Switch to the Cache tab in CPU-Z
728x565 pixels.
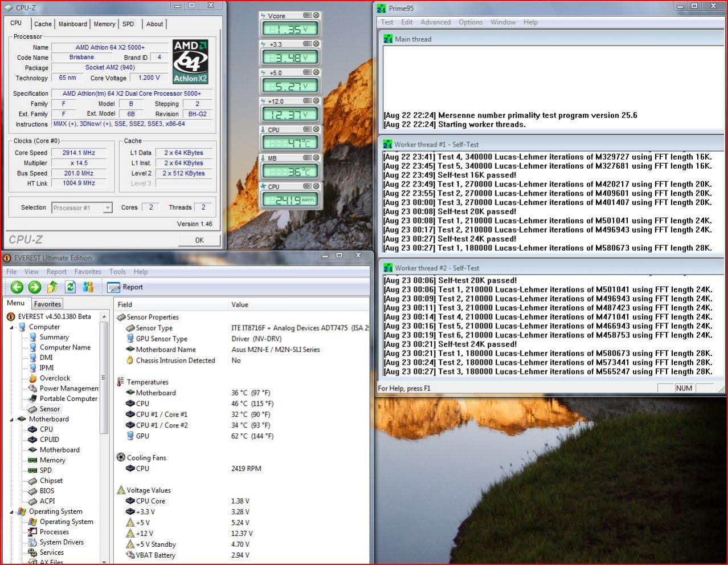[x=43, y=24]
